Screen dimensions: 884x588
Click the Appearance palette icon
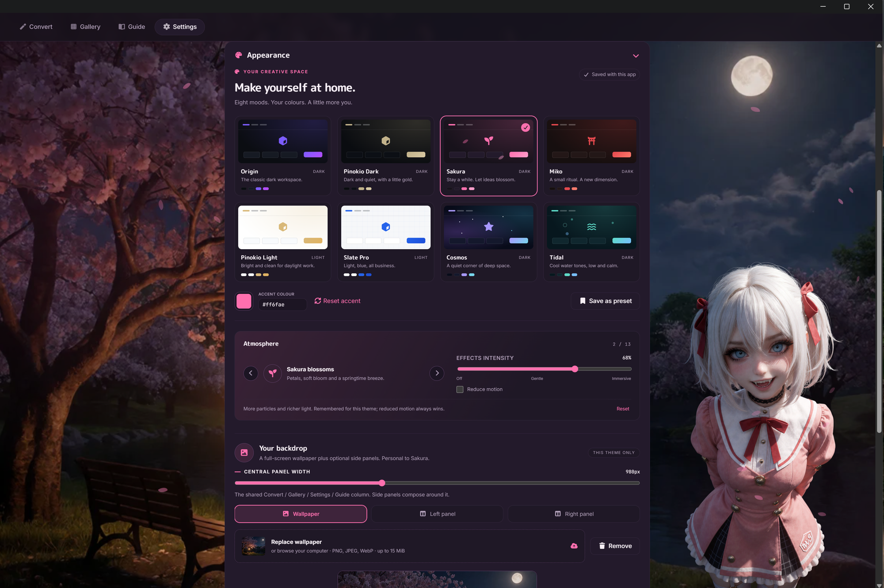tap(239, 55)
